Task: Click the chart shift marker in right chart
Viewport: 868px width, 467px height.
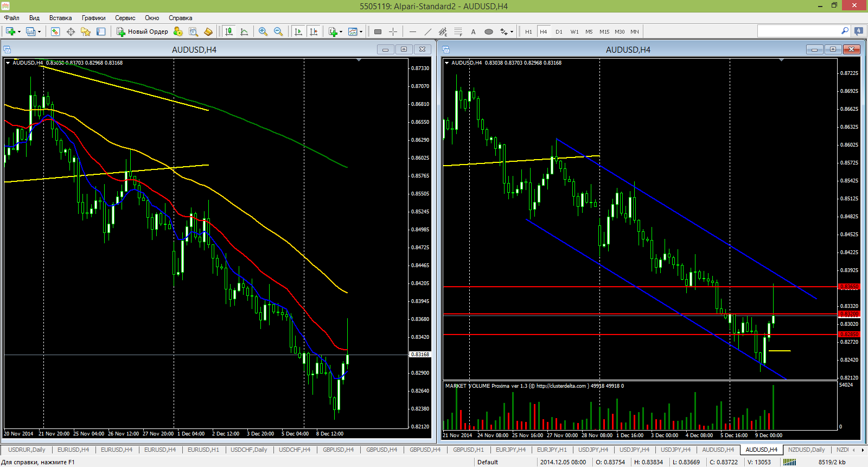Action: click(781, 60)
